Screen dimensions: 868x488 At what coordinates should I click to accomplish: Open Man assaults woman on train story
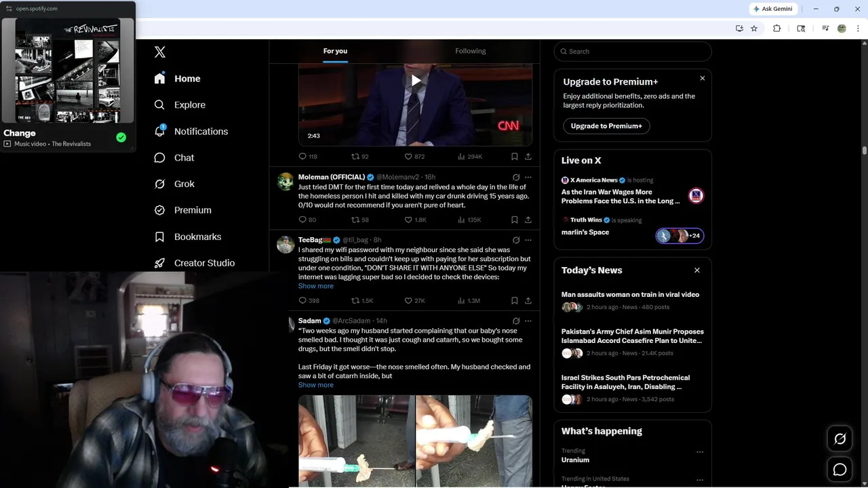[x=633, y=300]
